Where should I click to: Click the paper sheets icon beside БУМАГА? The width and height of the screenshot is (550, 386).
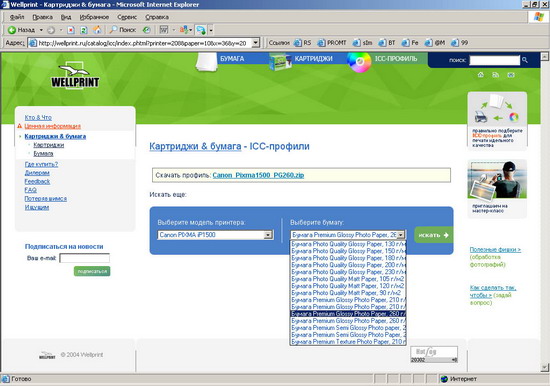point(206,61)
